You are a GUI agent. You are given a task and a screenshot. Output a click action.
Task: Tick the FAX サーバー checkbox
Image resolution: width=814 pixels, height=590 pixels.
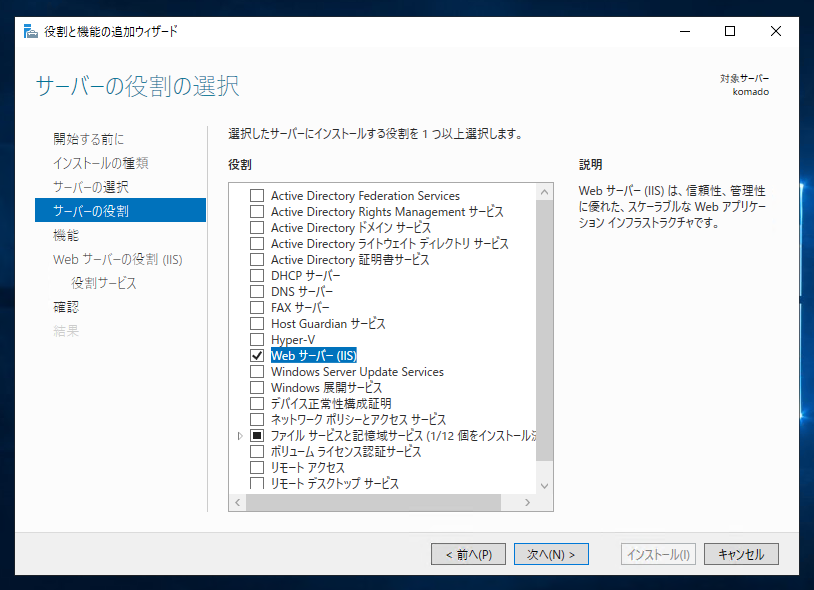click(257, 308)
